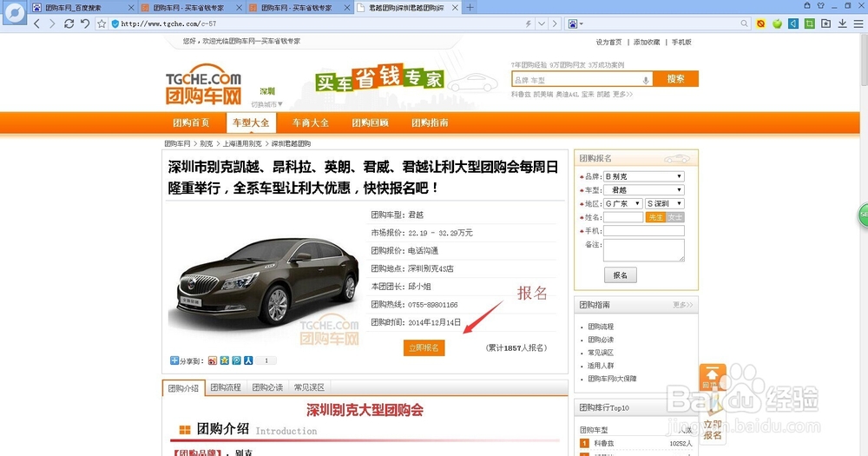Image resolution: width=868 pixels, height=456 pixels.
Task: Select 女士 gender toggle
Action: pyautogui.click(x=674, y=217)
